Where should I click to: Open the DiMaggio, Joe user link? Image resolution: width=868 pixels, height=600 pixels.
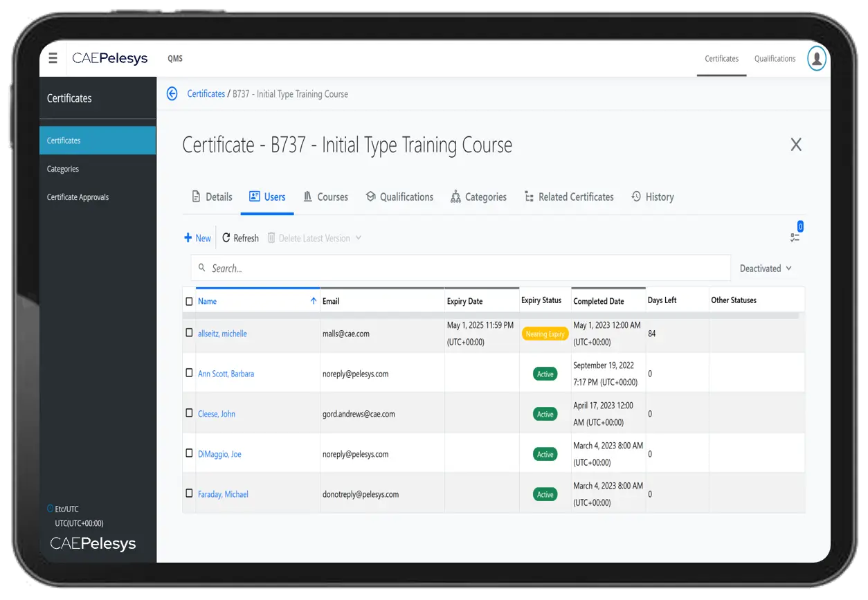point(219,454)
